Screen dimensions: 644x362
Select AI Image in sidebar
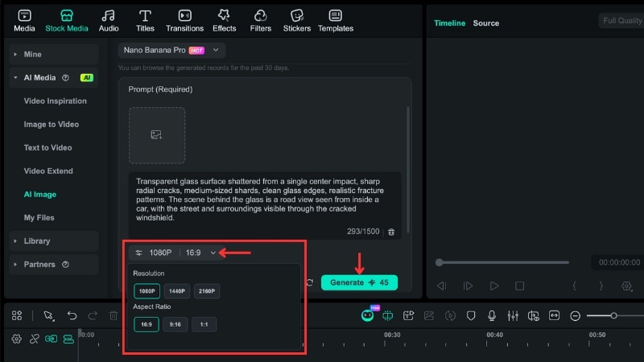(x=39, y=195)
